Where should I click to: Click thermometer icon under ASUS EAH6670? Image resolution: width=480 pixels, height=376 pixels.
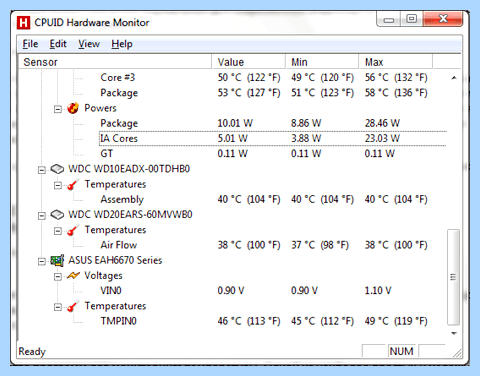[x=73, y=306]
